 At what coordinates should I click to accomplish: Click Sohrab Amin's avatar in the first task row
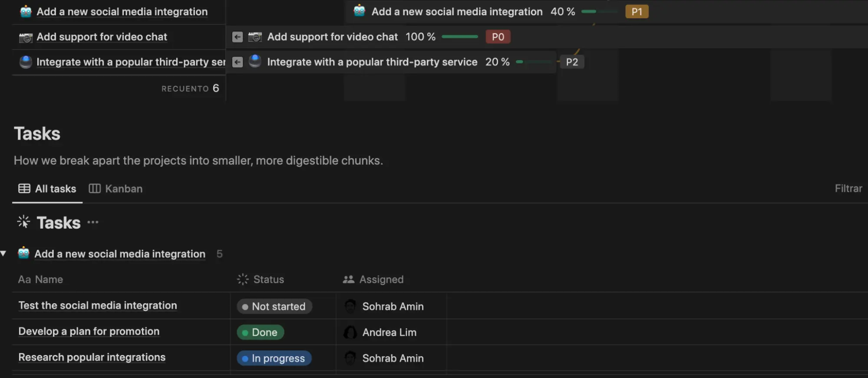(350, 306)
